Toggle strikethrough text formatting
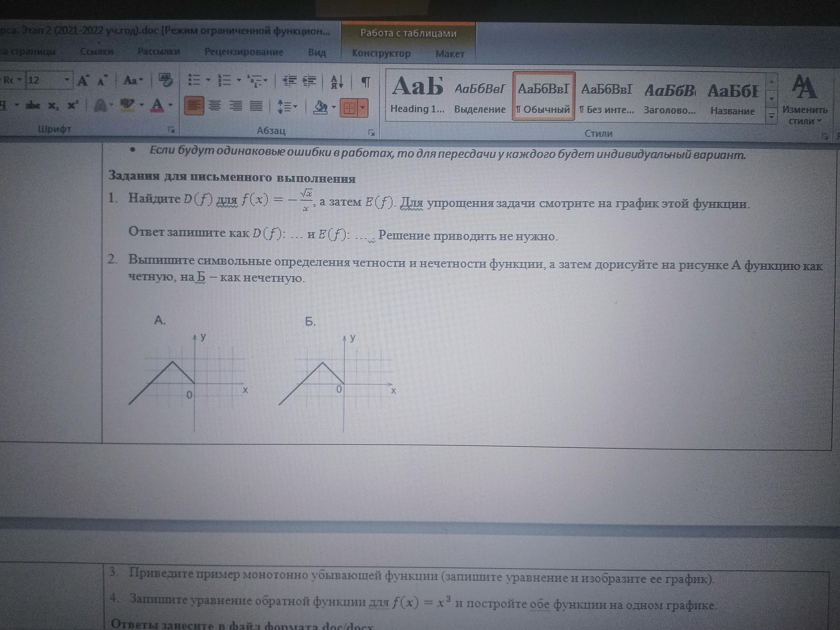Viewport: 840px width, 630px height. click(33, 105)
